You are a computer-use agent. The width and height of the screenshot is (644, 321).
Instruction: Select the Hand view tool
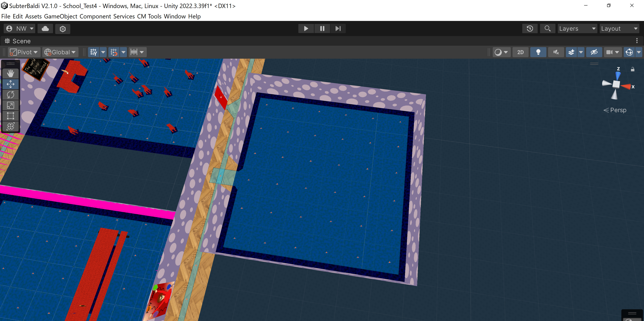[11, 73]
